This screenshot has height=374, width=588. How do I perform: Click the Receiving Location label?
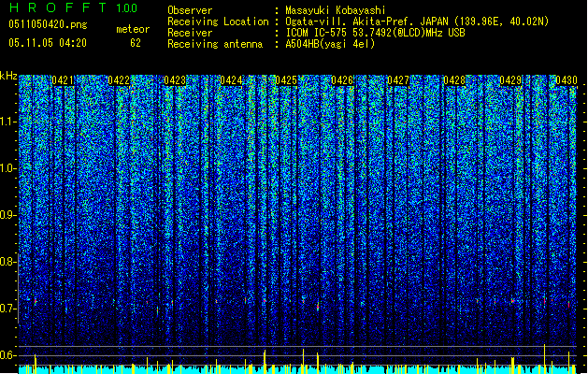pyautogui.click(x=218, y=22)
